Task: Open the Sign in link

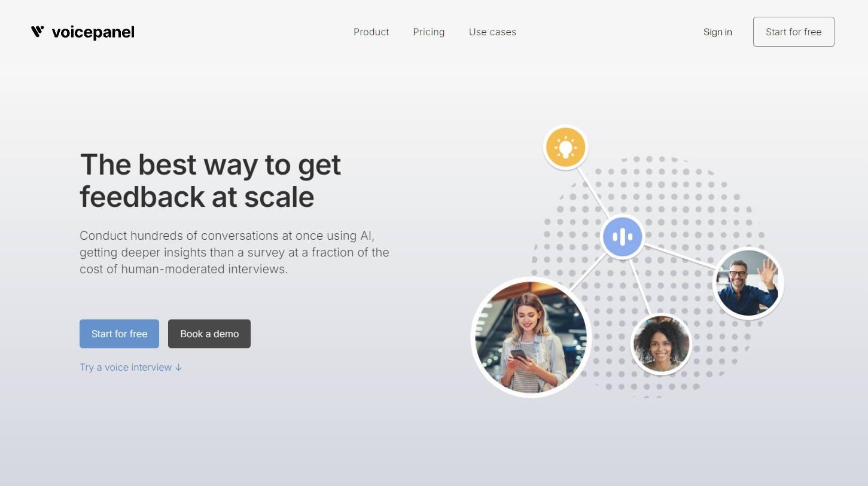Action: pyautogui.click(x=717, y=32)
